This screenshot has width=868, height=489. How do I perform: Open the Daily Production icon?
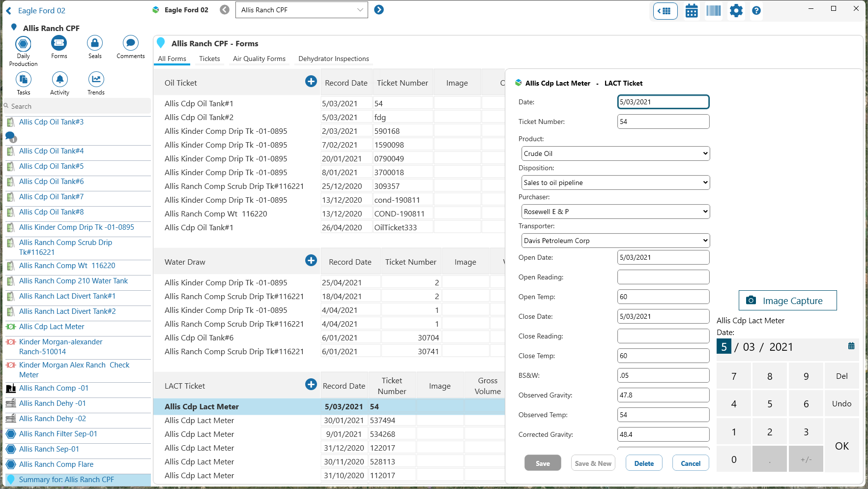[x=23, y=44]
